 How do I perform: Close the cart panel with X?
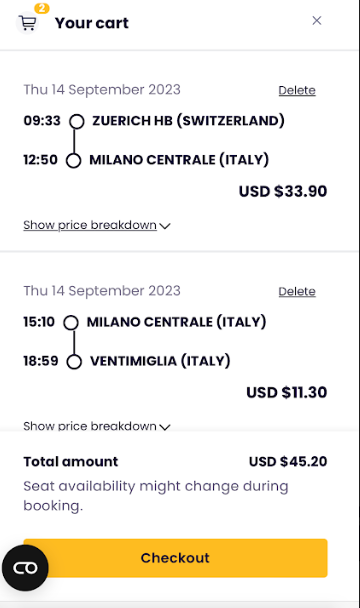pos(317,21)
